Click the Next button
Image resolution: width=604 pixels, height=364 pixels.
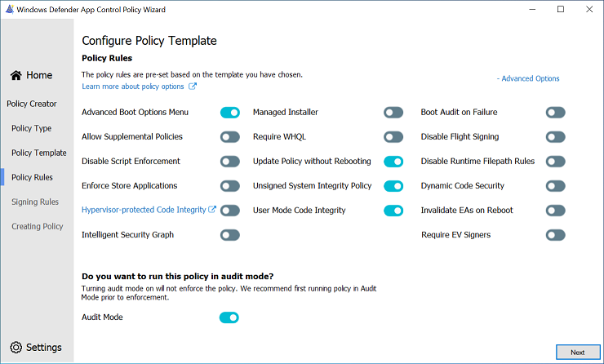[577, 352]
